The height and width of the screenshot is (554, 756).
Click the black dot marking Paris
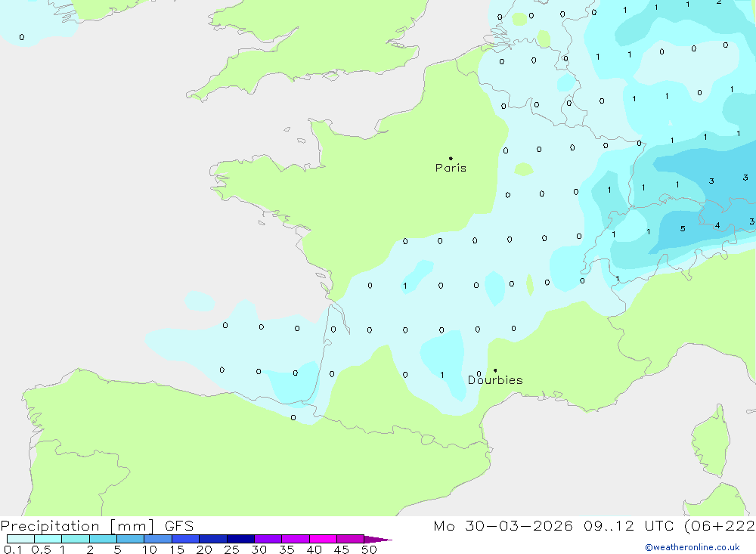[451, 158]
